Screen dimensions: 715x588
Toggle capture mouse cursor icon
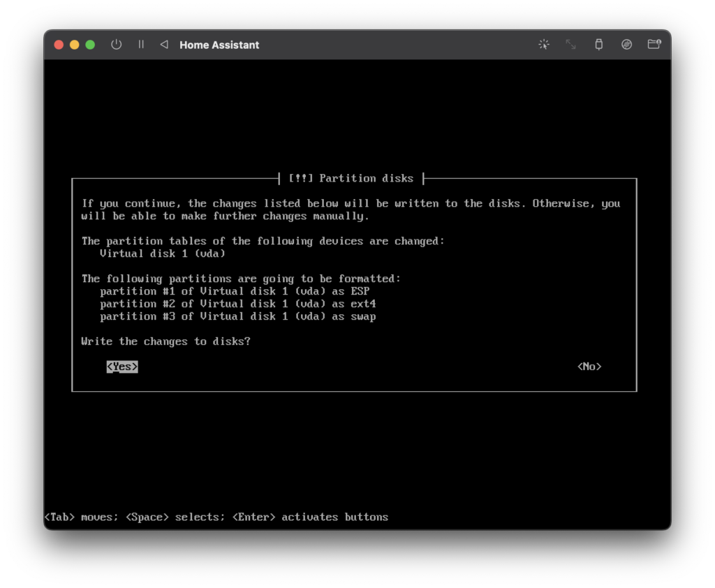point(543,45)
